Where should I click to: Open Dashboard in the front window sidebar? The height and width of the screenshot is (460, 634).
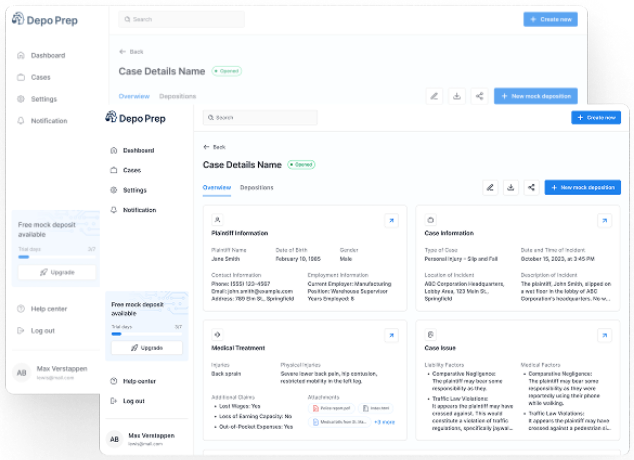pos(138,150)
